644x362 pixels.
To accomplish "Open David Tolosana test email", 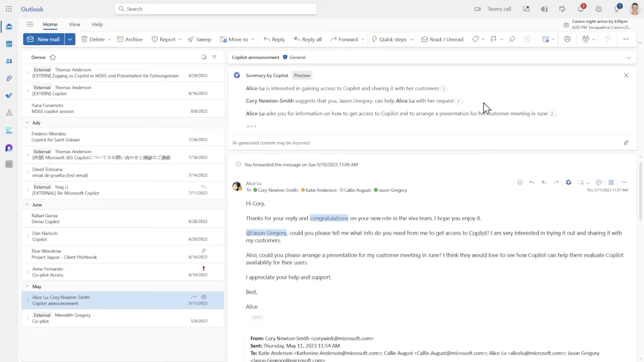I will pos(123,172).
